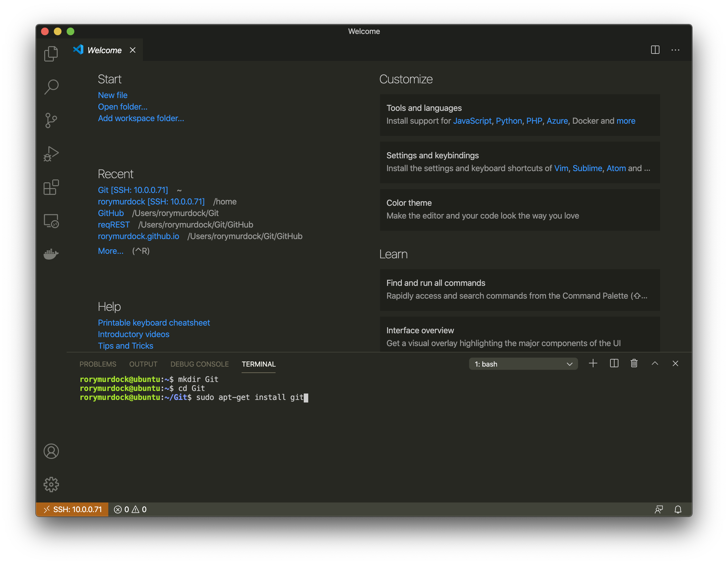728x564 pixels.
Task: Click the Tools and languages heading
Action: coord(424,108)
